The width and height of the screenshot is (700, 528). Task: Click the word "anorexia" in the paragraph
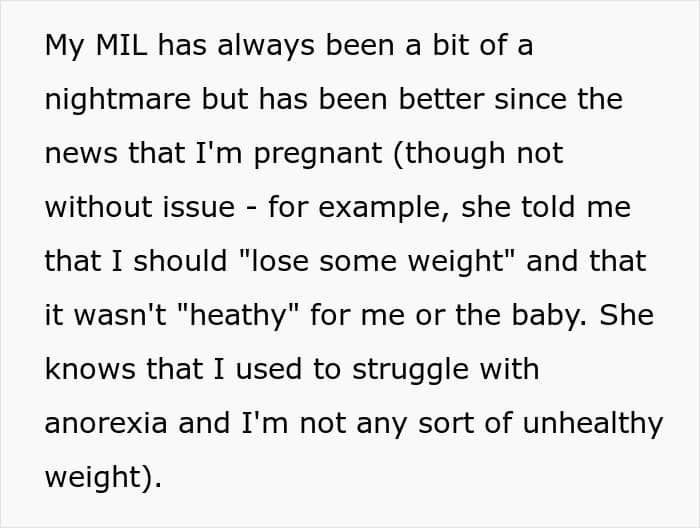pos(106,423)
